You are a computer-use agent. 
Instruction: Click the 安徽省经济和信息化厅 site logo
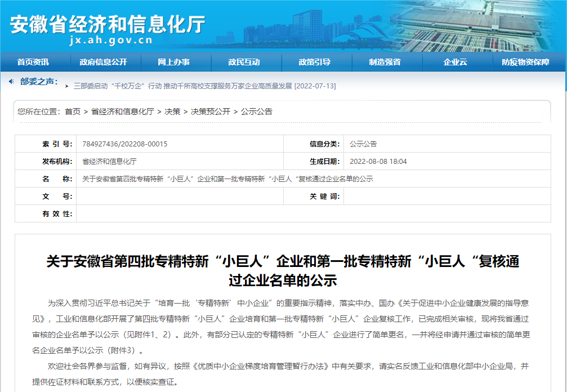coord(108,24)
